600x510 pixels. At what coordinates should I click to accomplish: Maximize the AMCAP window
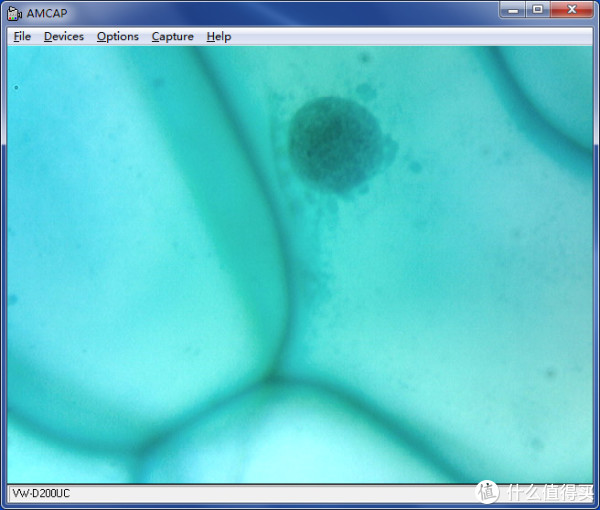pyautogui.click(x=538, y=10)
